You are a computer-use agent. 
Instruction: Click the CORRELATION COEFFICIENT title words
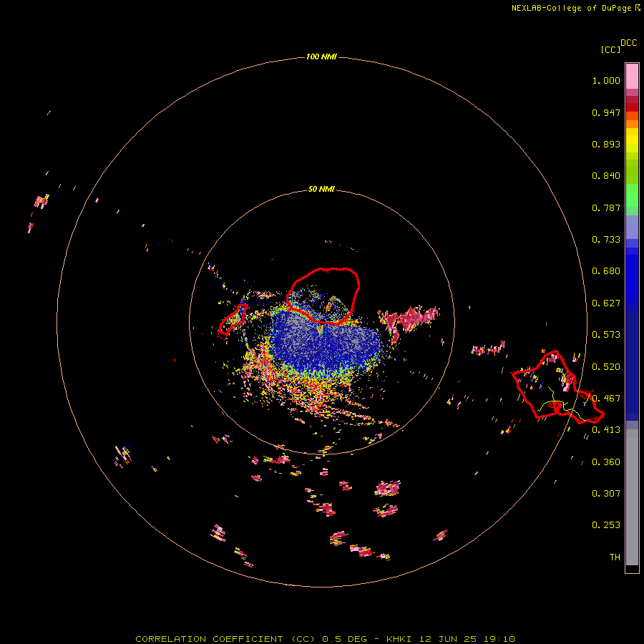[209, 639]
